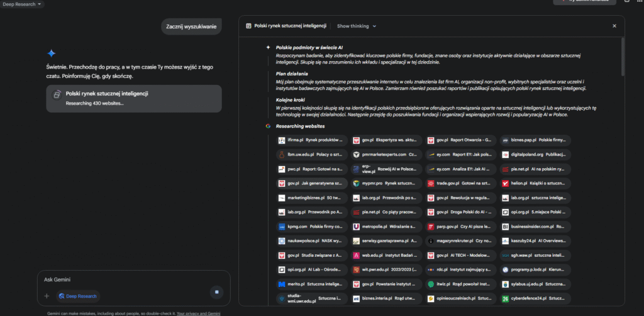Click the Gemini sparkle icon in chat

tap(51, 53)
